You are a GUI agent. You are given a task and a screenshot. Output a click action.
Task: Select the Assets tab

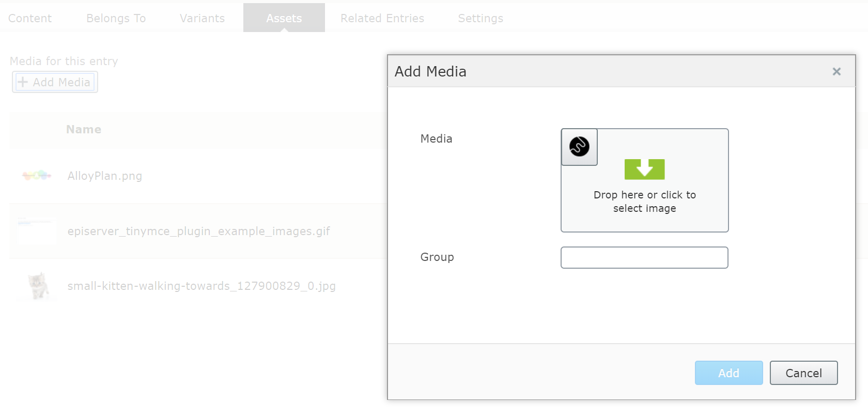(284, 18)
